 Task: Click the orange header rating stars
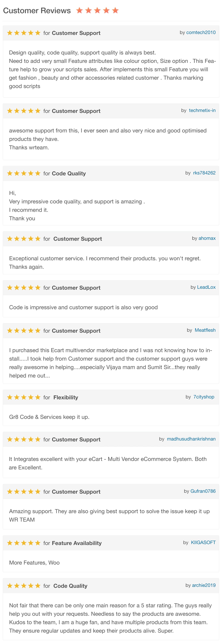tap(97, 11)
